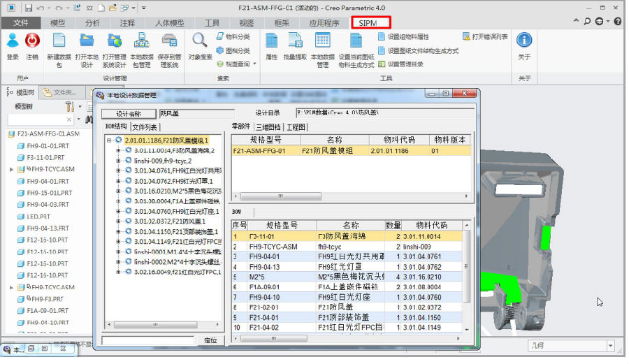
Task: Open the 文件夹 browser tab
Action: pyautogui.click(x=61, y=93)
